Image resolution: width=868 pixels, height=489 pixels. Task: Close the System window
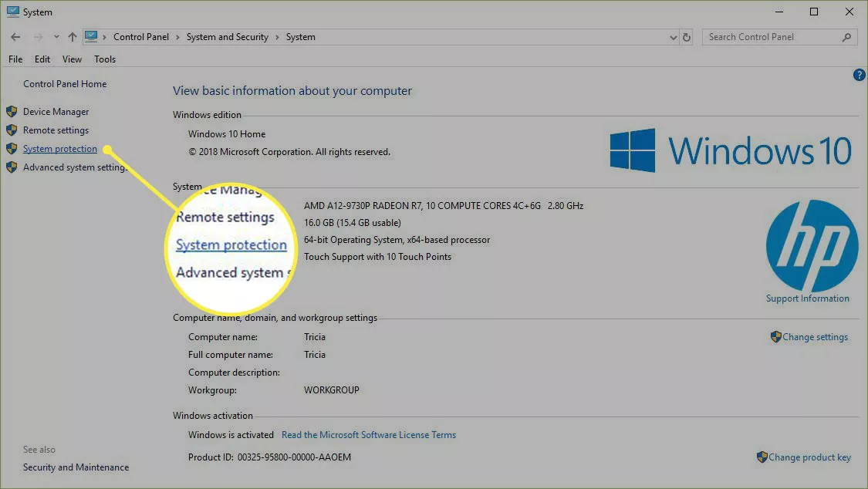849,12
